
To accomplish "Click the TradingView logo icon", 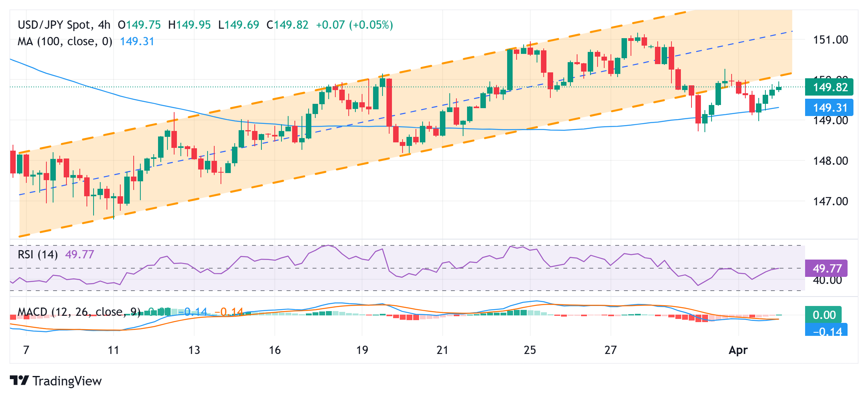I will click(19, 380).
